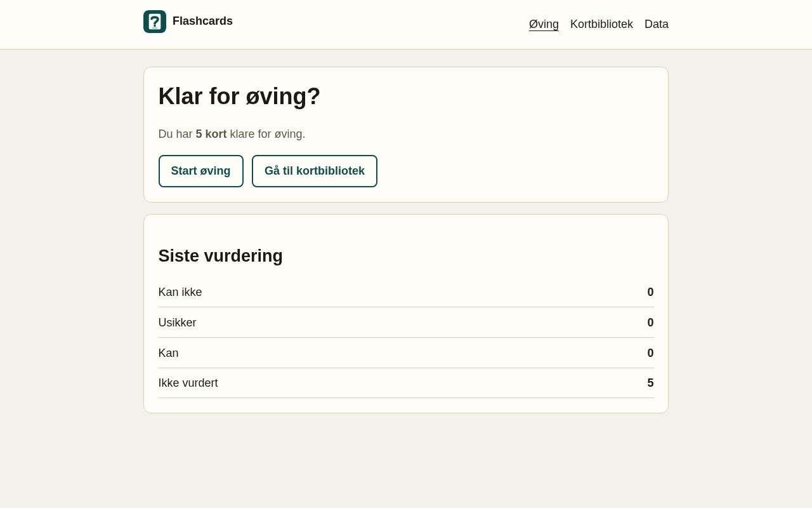Go to the Data page

click(657, 24)
